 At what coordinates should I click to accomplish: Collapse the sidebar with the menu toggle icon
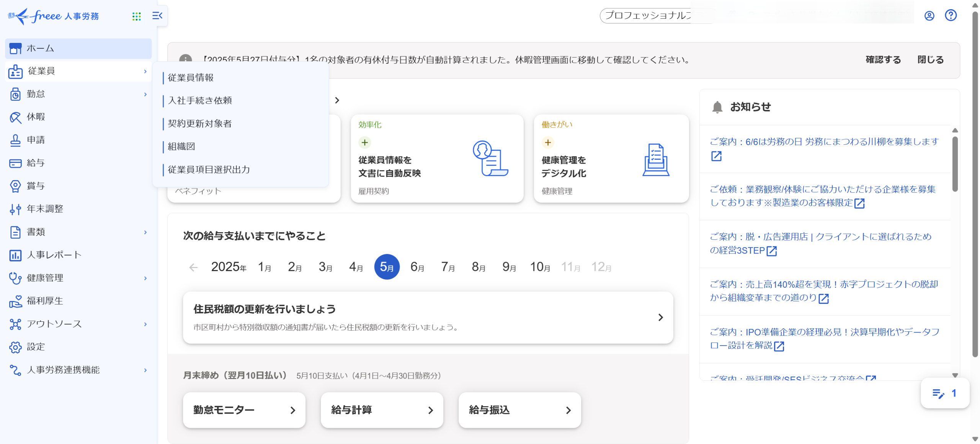pyautogui.click(x=157, y=16)
